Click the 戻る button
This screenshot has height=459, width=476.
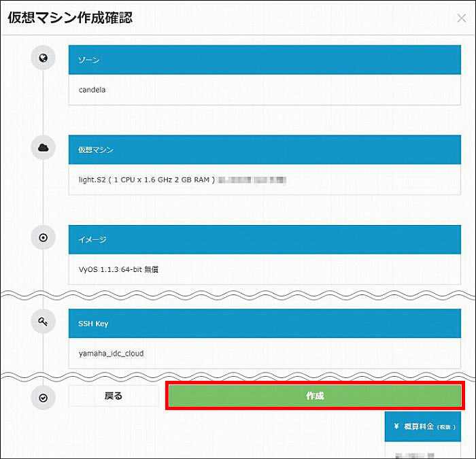[114, 396]
